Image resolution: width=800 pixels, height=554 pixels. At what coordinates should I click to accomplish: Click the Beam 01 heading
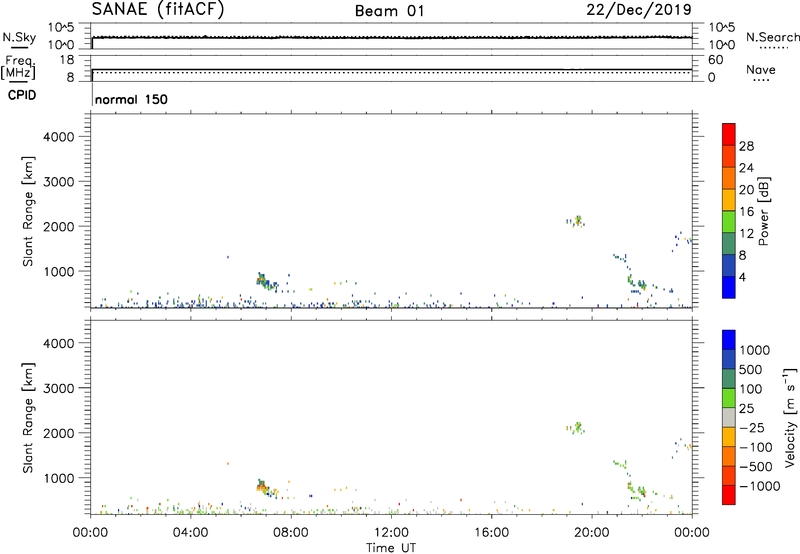tap(389, 11)
